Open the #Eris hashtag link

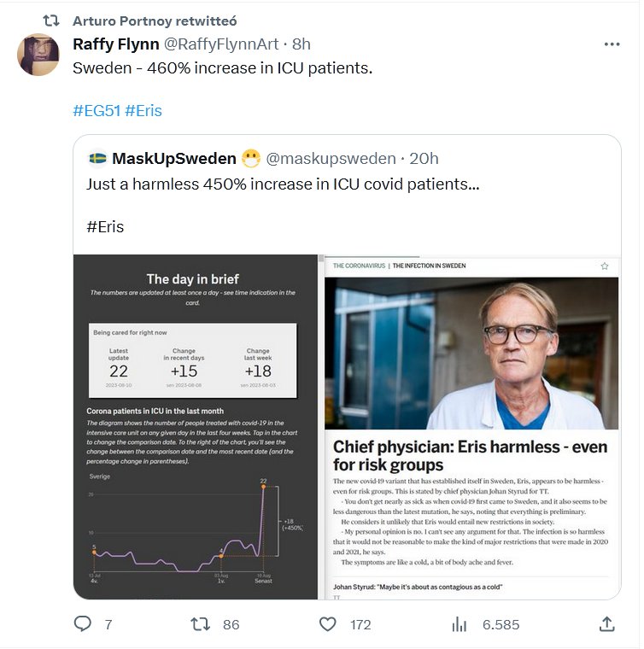point(143,111)
